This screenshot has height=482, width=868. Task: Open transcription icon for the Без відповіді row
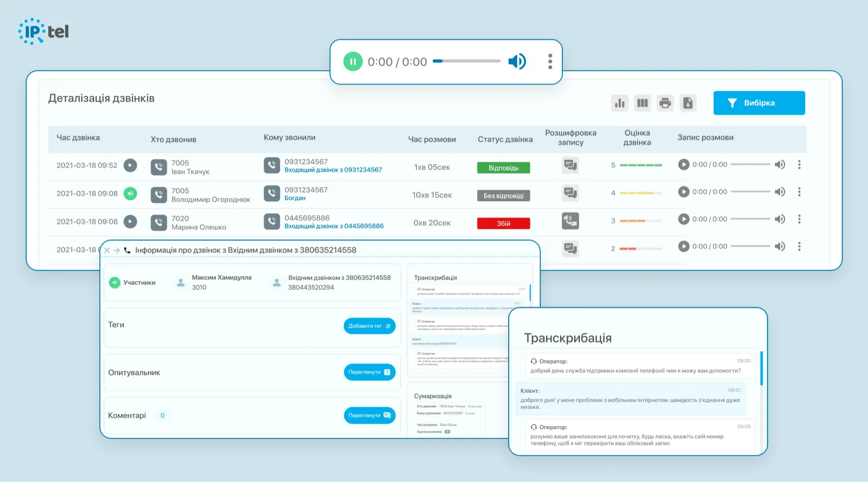coord(571,193)
